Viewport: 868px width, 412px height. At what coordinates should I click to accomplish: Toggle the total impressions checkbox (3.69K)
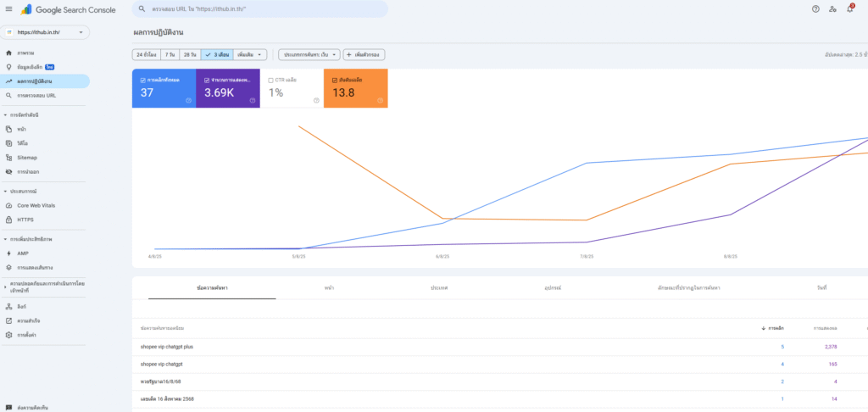click(207, 80)
